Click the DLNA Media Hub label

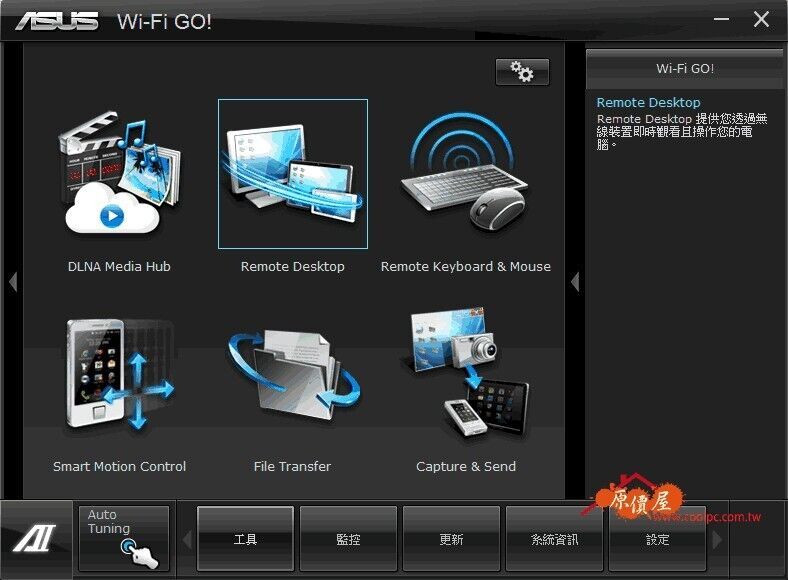click(x=119, y=266)
